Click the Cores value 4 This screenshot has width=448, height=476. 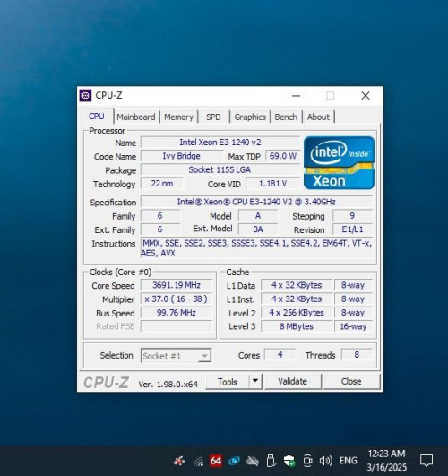(x=280, y=355)
